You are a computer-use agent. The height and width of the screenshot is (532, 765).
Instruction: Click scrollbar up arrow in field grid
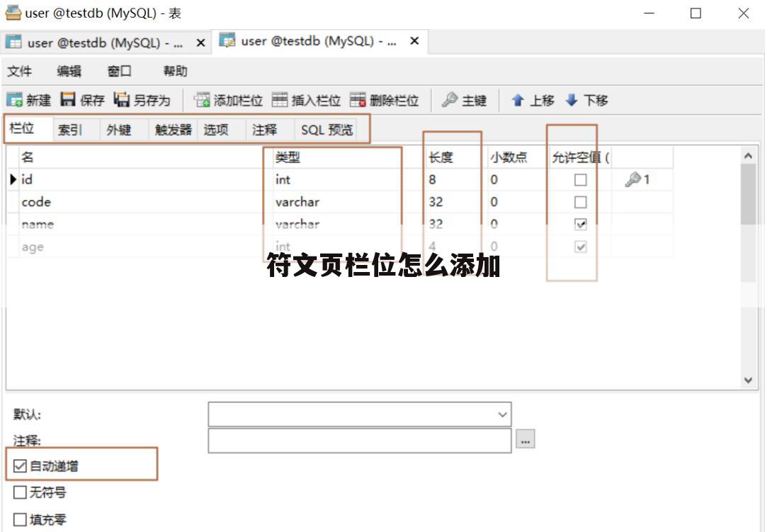point(749,156)
